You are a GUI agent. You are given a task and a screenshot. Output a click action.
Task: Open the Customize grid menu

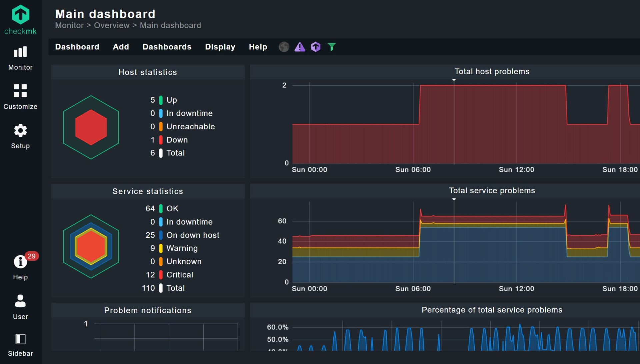click(20, 91)
